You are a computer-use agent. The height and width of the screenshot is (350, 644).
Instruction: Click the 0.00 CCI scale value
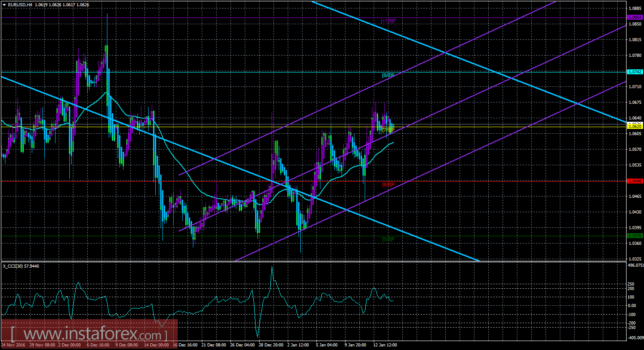point(633,306)
